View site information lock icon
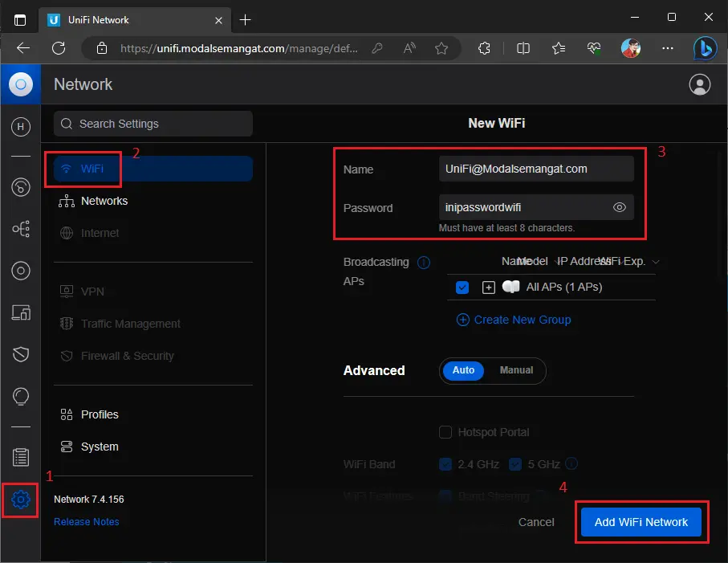Viewport: 728px width, 563px height. click(102, 48)
